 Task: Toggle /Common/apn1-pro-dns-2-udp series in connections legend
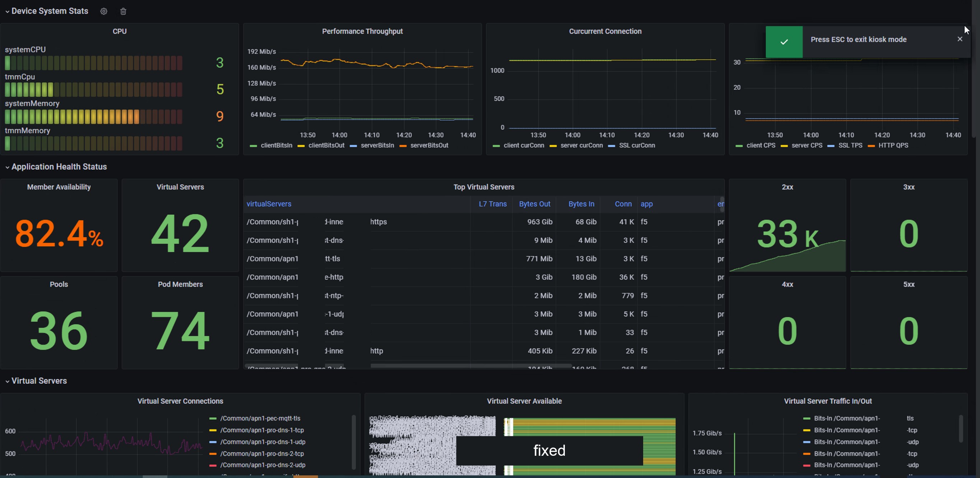(263, 465)
